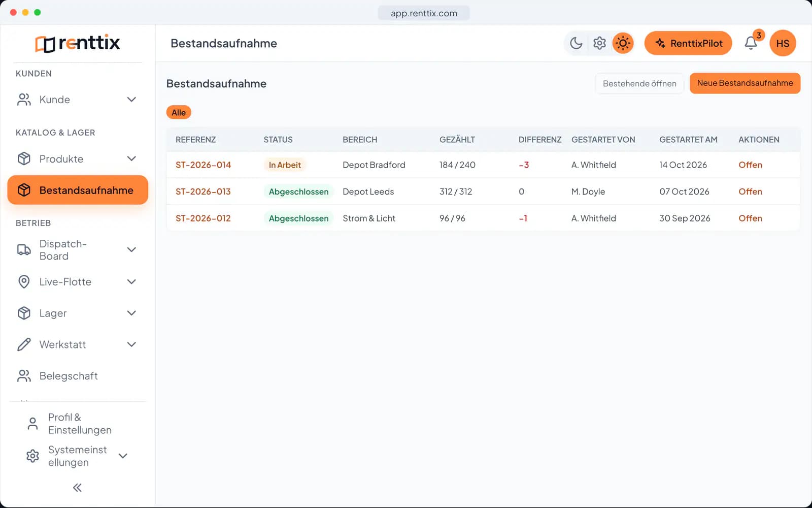The height and width of the screenshot is (508, 812).
Task: Open reference ST-2026-013
Action: [203, 192]
